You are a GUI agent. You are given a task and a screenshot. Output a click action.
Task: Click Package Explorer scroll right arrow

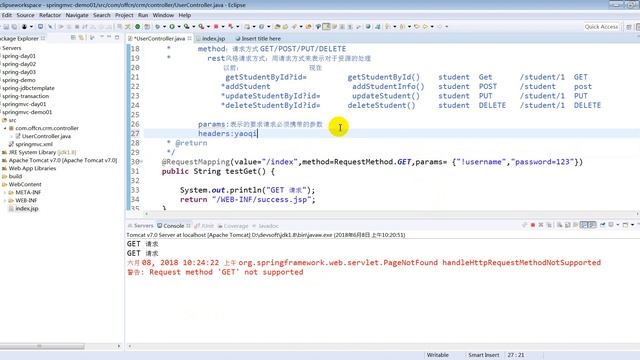click(x=119, y=346)
